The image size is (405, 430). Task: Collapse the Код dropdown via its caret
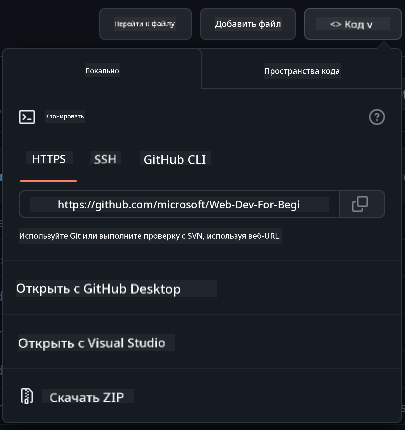click(x=369, y=25)
